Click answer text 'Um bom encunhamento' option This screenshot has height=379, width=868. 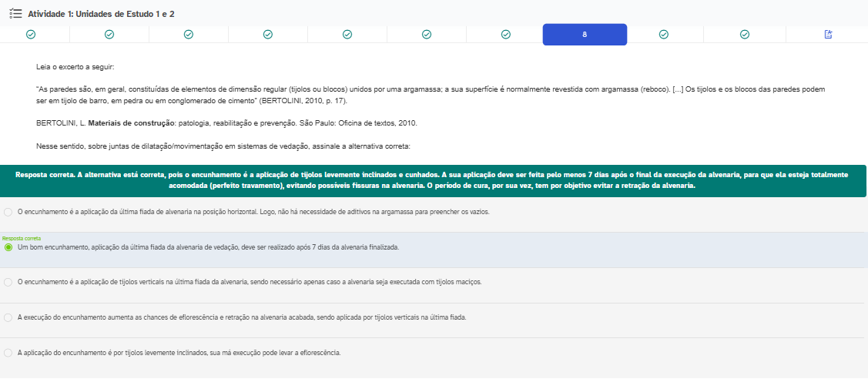[x=208, y=247]
